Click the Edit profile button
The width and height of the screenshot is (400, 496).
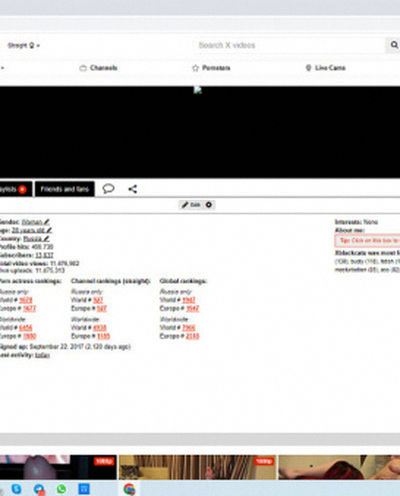tap(191, 205)
